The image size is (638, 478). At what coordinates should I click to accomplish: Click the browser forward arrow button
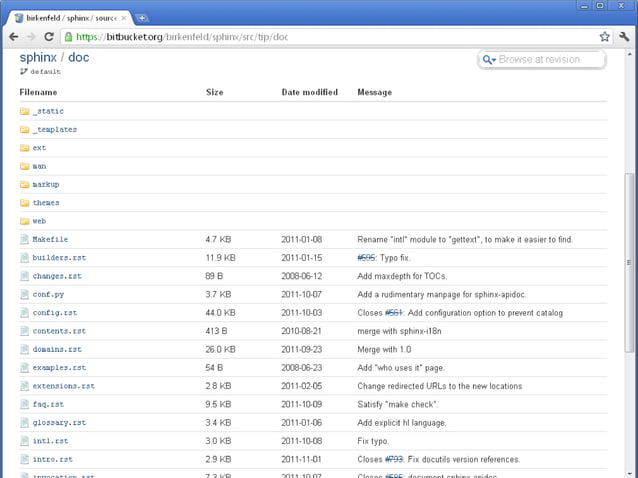[33, 36]
